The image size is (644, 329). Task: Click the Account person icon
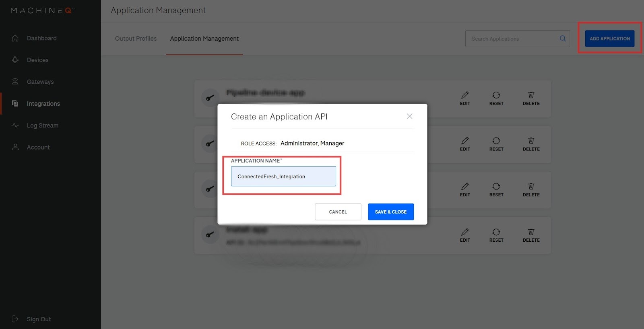click(15, 147)
